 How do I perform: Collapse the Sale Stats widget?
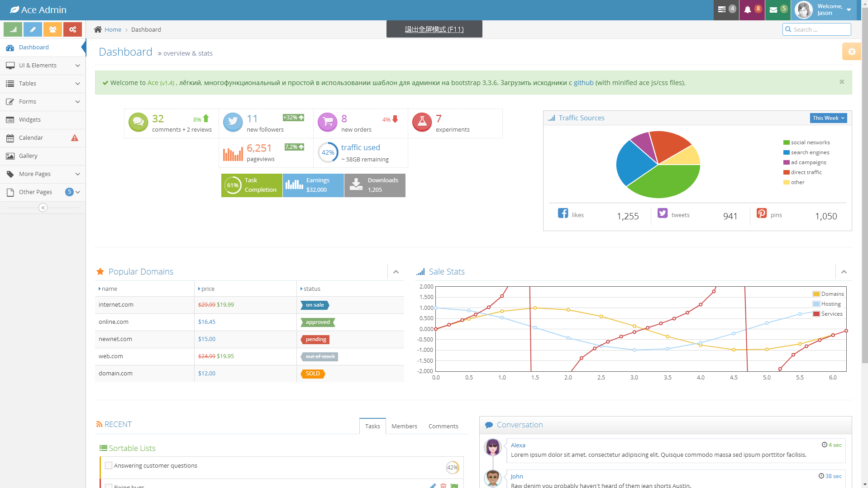tap(844, 272)
